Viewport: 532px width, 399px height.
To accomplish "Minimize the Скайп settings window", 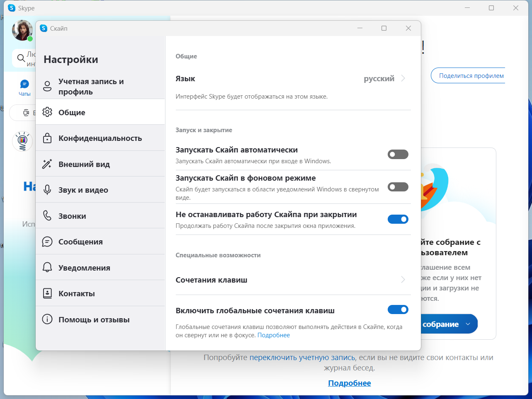I will click(x=360, y=28).
